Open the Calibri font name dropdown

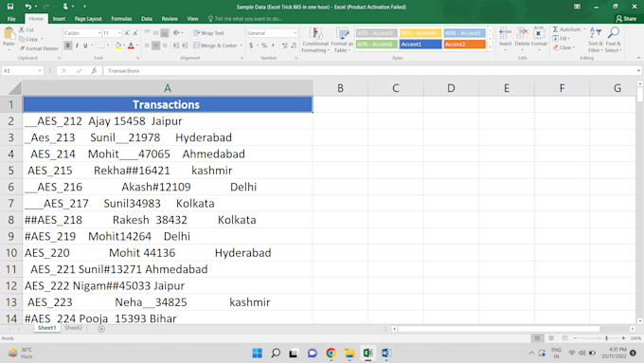tap(99, 33)
